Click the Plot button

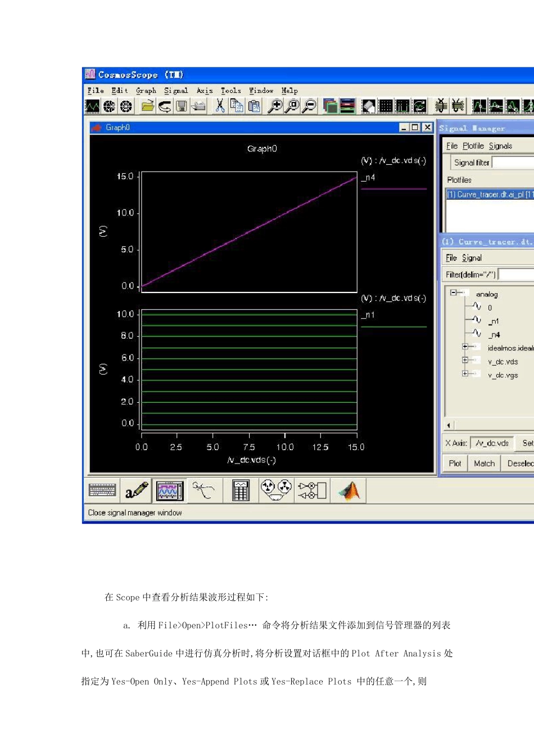455,463
